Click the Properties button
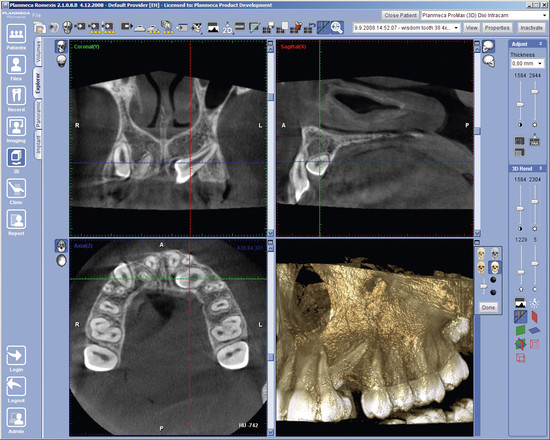This screenshot has width=550, height=440. pyautogui.click(x=497, y=28)
